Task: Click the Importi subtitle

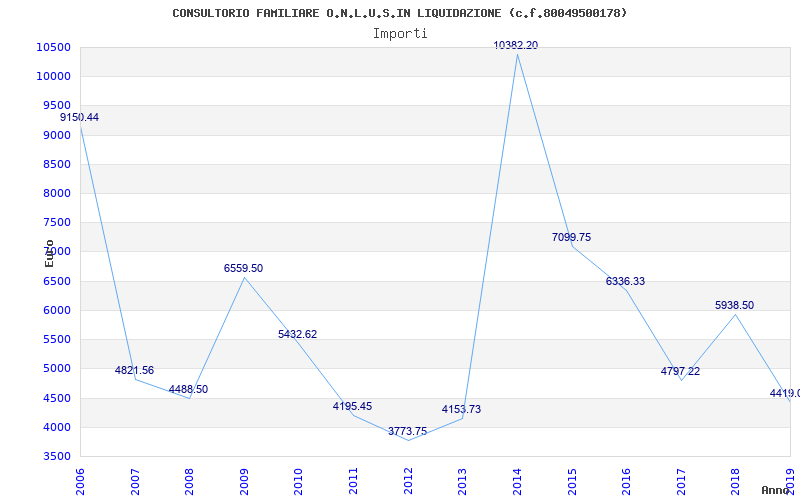Action: click(400, 34)
